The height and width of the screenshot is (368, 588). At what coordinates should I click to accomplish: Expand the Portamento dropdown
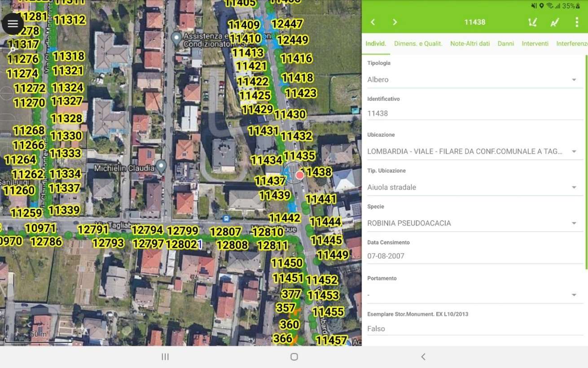tap(574, 295)
